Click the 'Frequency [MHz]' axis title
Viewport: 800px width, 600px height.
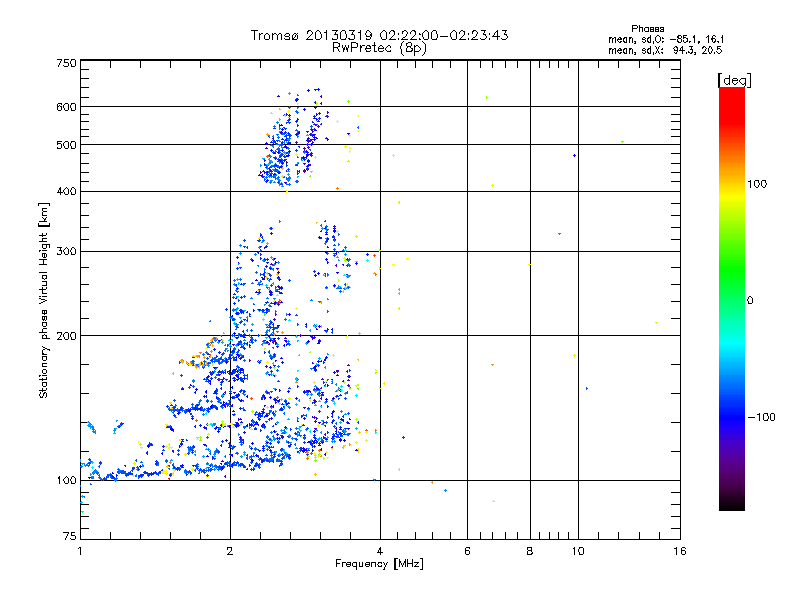coord(379,564)
